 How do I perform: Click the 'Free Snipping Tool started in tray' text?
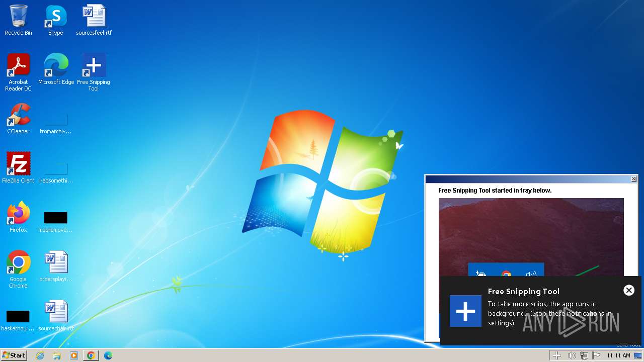click(x=495, y=191)
